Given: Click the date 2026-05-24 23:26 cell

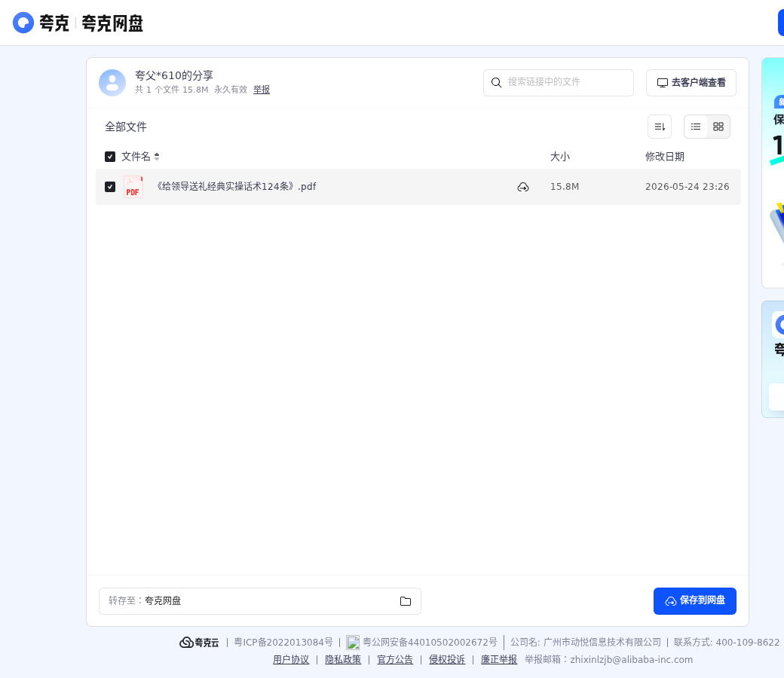Looking at the screenshot, I should 687,186.
